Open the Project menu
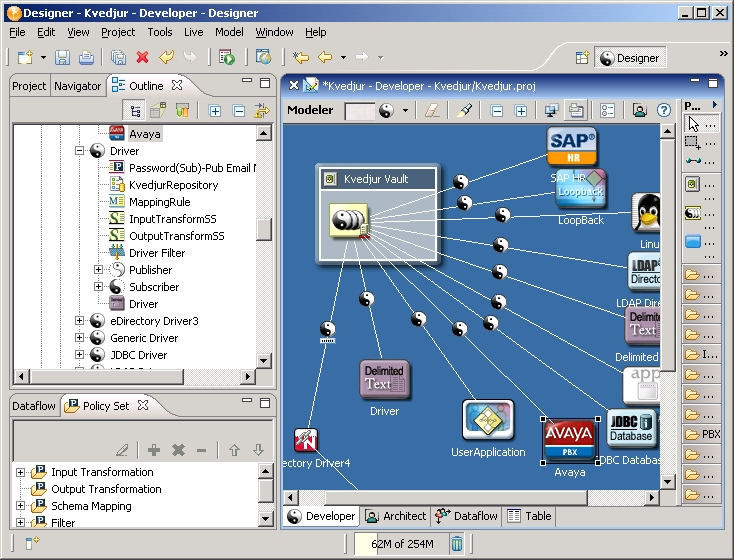The width and height of the screenshot is (734, 560). pos(118,32)
